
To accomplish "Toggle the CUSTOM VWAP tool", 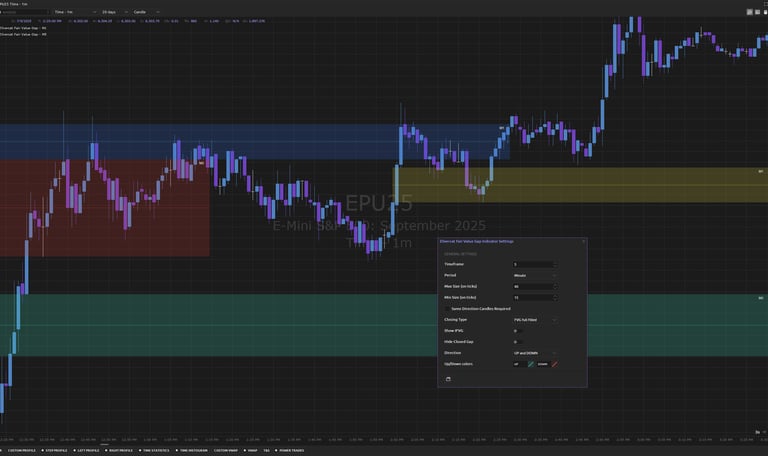I will pos(225,451).
